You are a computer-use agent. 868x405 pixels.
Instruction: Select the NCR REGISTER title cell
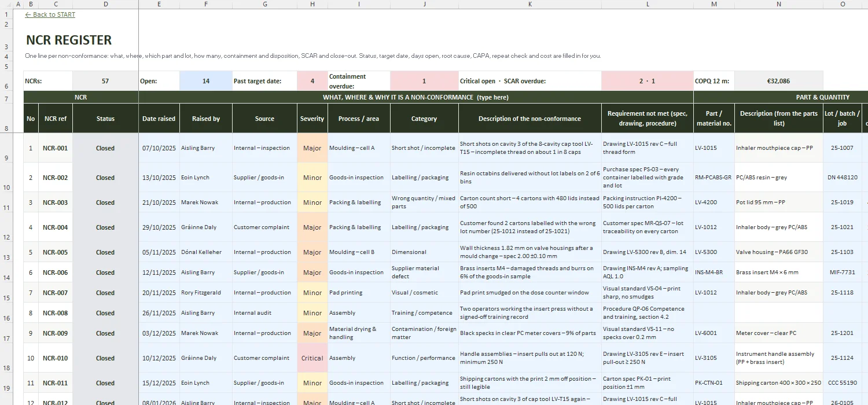[x=69, y=41]
